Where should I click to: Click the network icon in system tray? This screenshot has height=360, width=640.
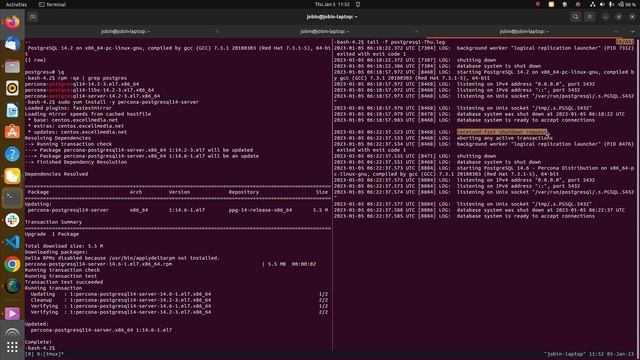(593, 4)
